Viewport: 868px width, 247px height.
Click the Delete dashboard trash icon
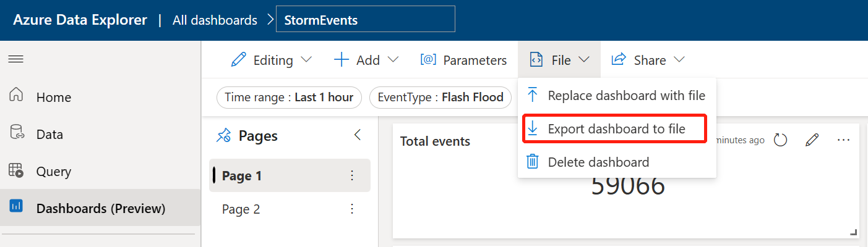(533, 162)
